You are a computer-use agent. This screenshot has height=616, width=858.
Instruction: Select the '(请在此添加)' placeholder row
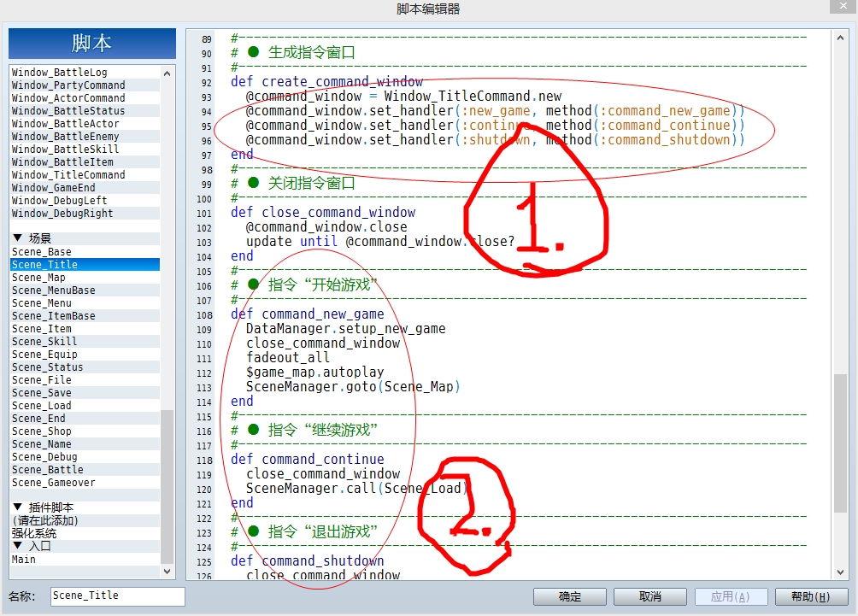pyautogui.click(x=85, y=521)
